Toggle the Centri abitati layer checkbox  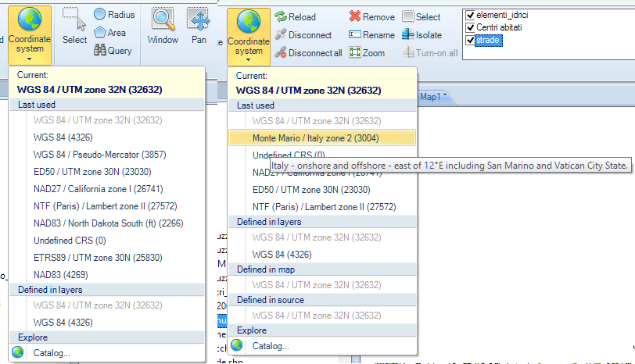tap(469, 27)
